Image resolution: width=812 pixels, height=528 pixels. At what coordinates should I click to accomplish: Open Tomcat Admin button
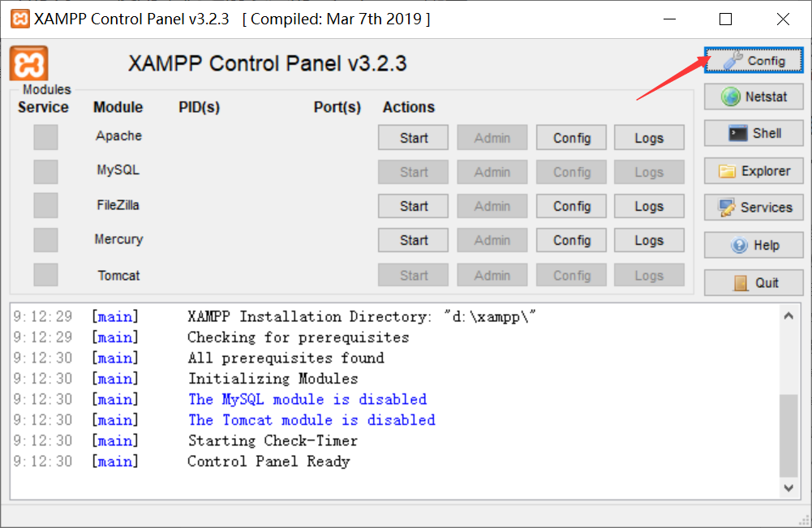click(492, 275)
